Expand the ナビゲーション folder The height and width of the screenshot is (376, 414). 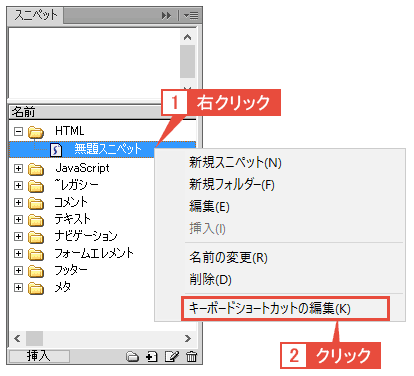18,236
